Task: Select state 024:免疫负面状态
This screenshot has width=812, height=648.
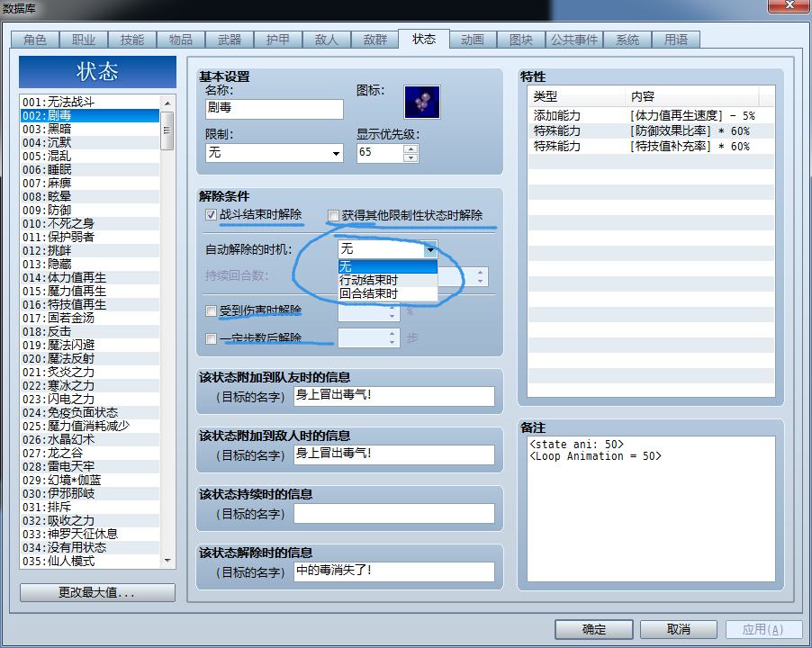Action: click(x=90, y=412)
